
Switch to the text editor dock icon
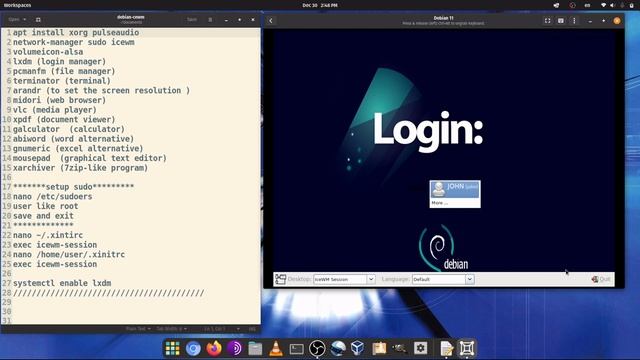click(446, 348)
